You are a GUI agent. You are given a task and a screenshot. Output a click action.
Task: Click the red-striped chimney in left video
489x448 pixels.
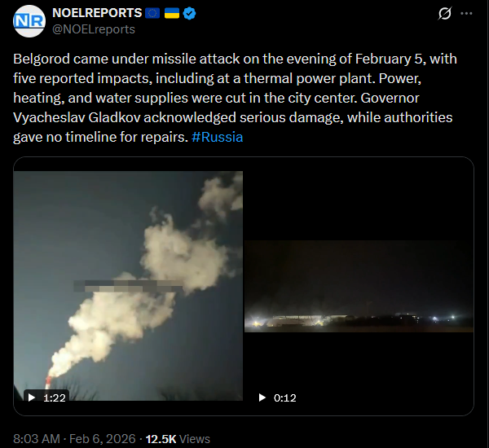pyautogui.click(x=48, y=383)
